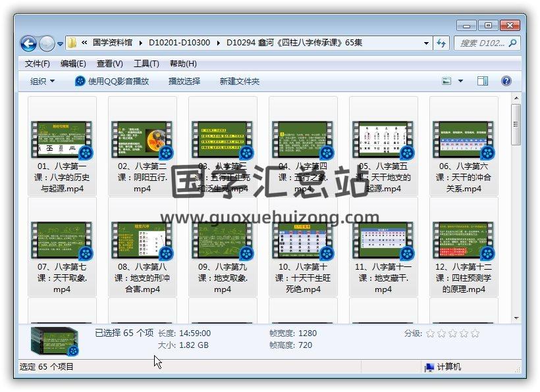Screen dimensions: 540x392
Task: Select video 02 阴阳五行 thumbnail
Action: (142, 139)
